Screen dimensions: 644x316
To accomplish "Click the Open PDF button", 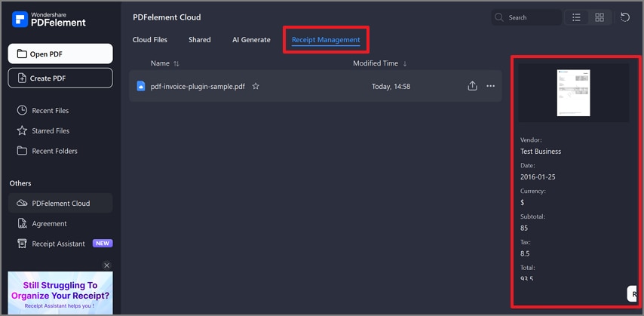I will coord(60,54).
